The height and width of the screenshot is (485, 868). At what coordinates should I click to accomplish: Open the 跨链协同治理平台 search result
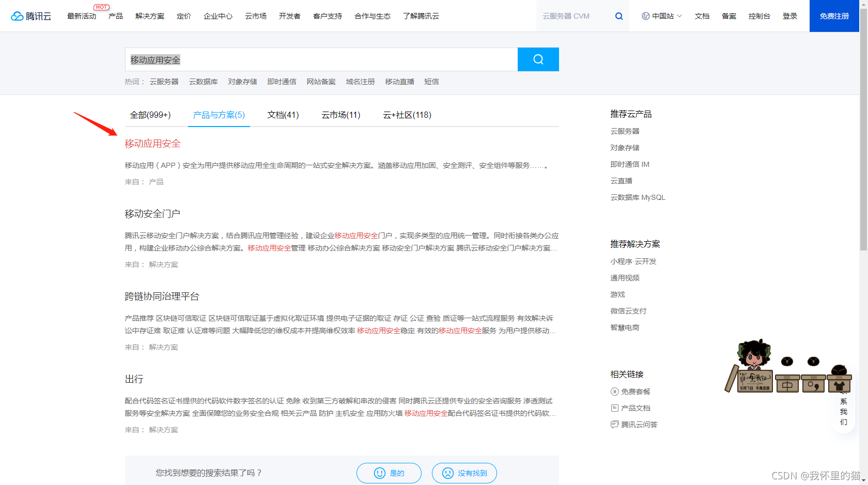[x=162, y=296]
